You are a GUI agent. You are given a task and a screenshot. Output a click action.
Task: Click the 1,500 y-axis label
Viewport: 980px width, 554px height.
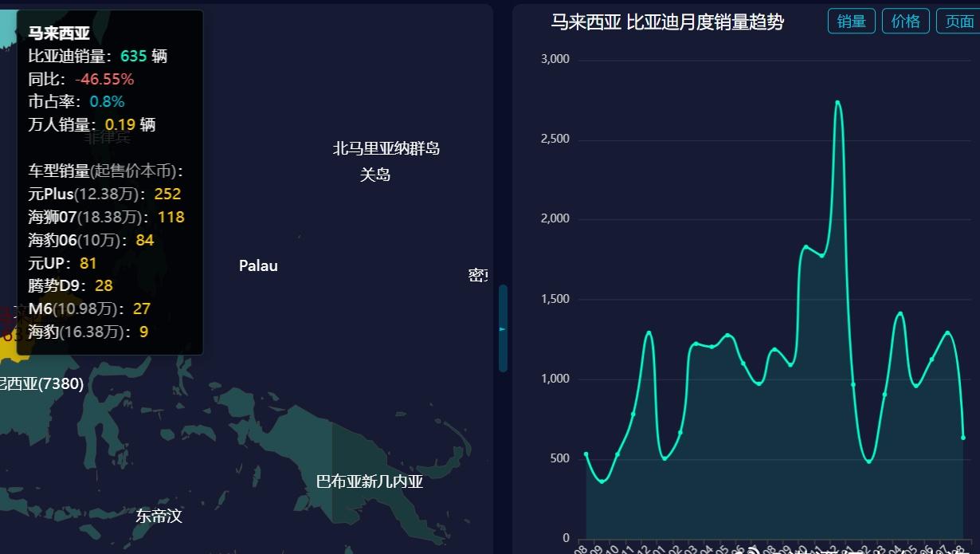tap(555, 299)
